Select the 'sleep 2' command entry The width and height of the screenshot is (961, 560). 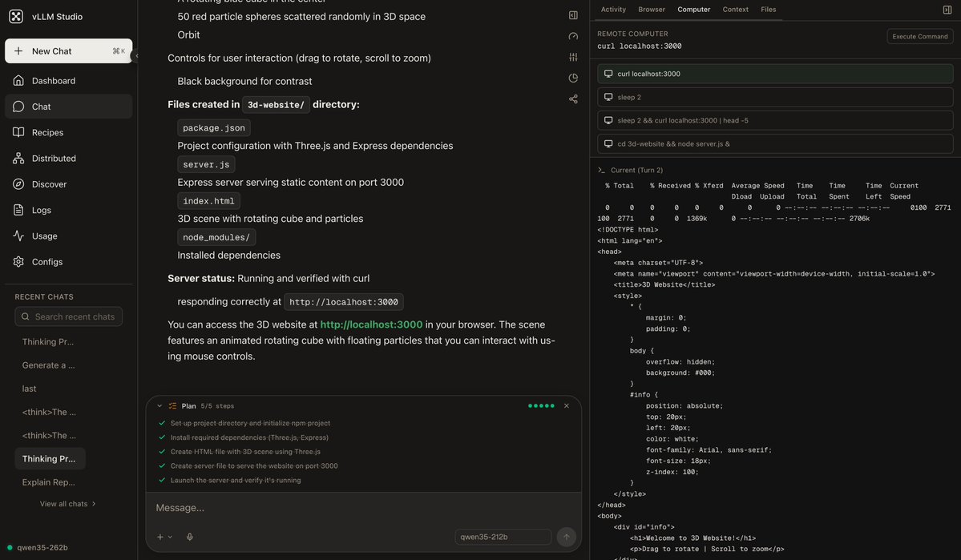click(775, 97)
